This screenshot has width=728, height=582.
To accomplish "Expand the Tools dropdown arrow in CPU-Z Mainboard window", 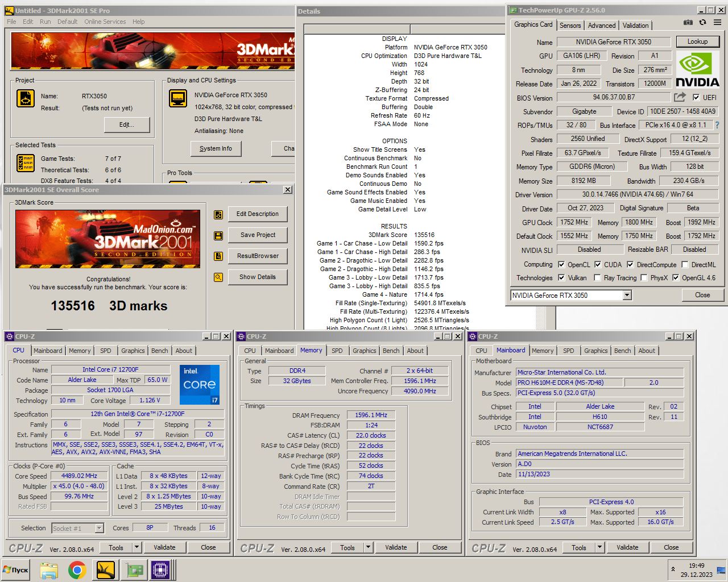I will click(599, 547).
